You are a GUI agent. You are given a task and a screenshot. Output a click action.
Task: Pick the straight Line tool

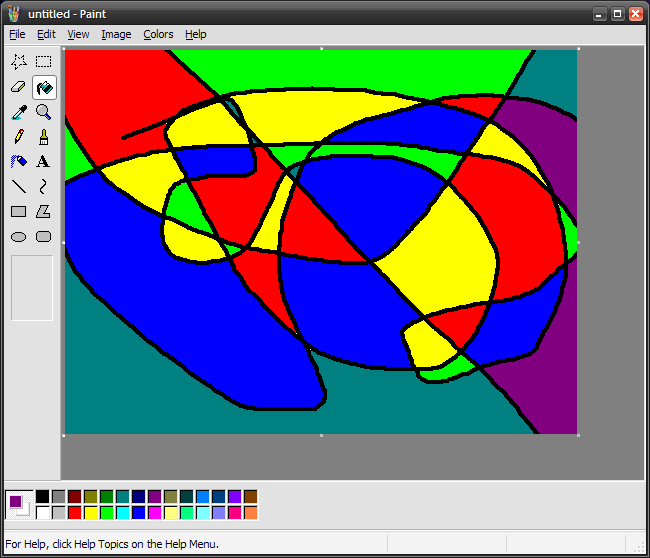[19, 187]
